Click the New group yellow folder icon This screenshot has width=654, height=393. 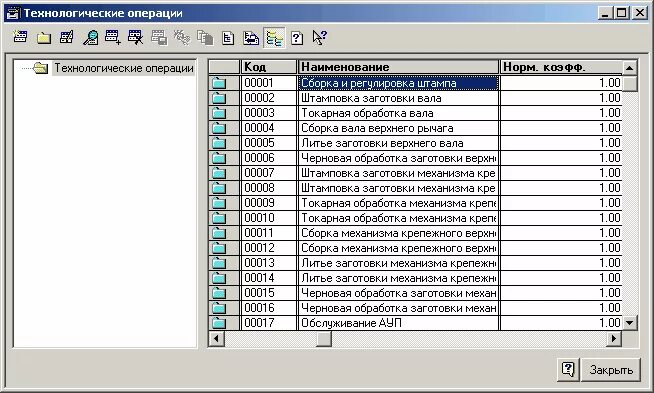tap(44, 38)
